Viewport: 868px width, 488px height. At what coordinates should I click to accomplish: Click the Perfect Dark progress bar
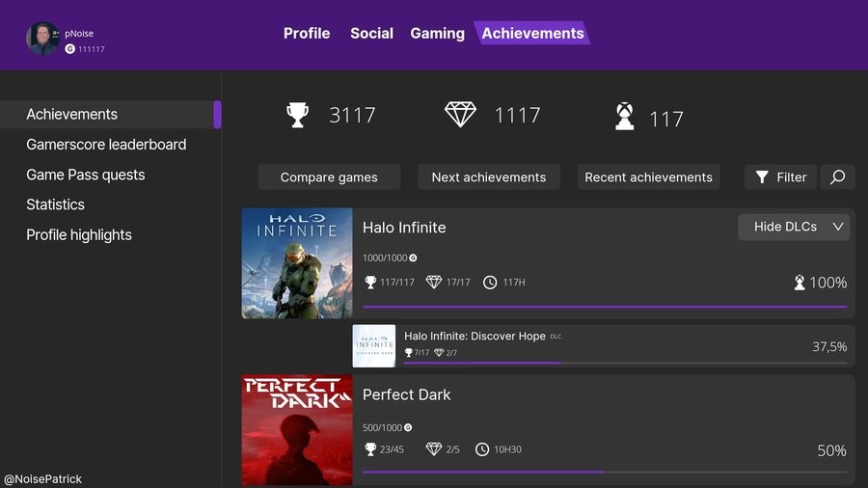(x=605, y=472)
